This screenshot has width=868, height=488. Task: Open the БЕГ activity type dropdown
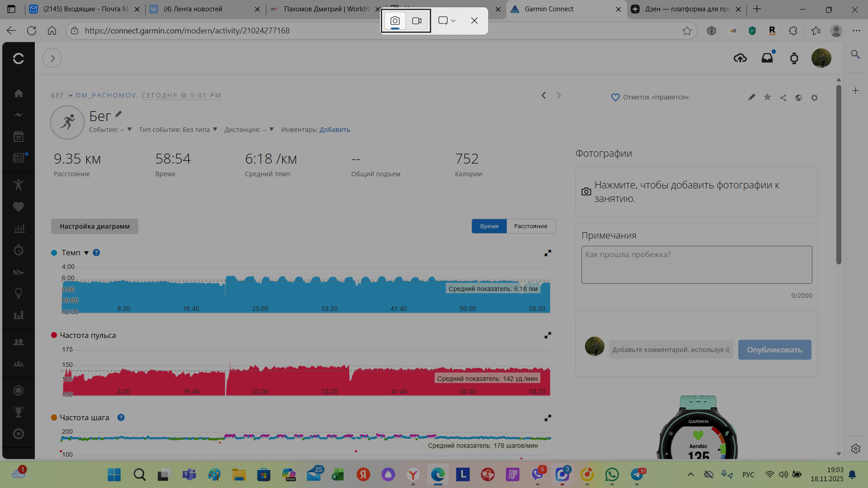coord(61,95)
